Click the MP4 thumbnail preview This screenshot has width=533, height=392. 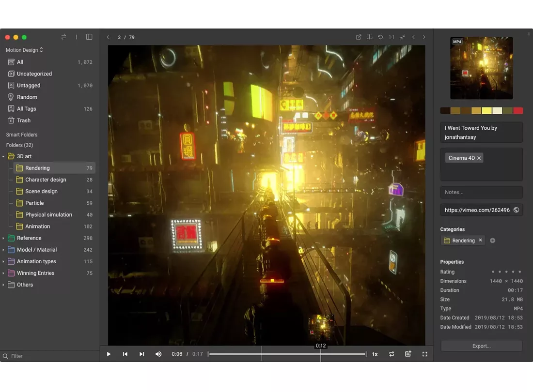pyautogui.click(x=481, y=68)
